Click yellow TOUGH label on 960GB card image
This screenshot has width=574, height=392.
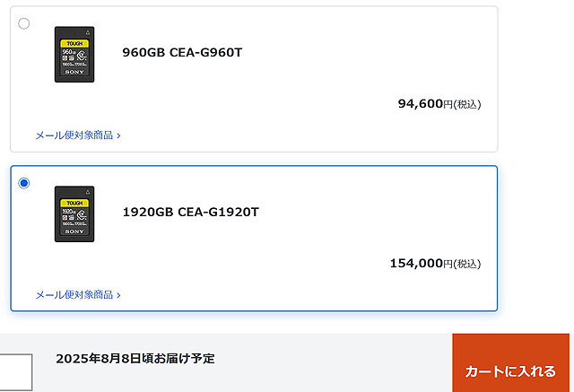(x=74, y=44)
